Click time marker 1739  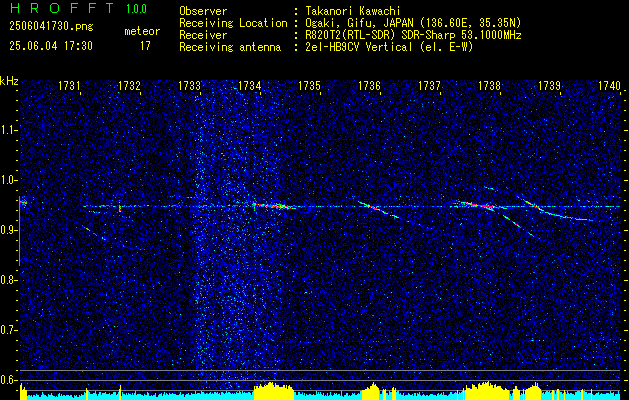coord(549,85)
